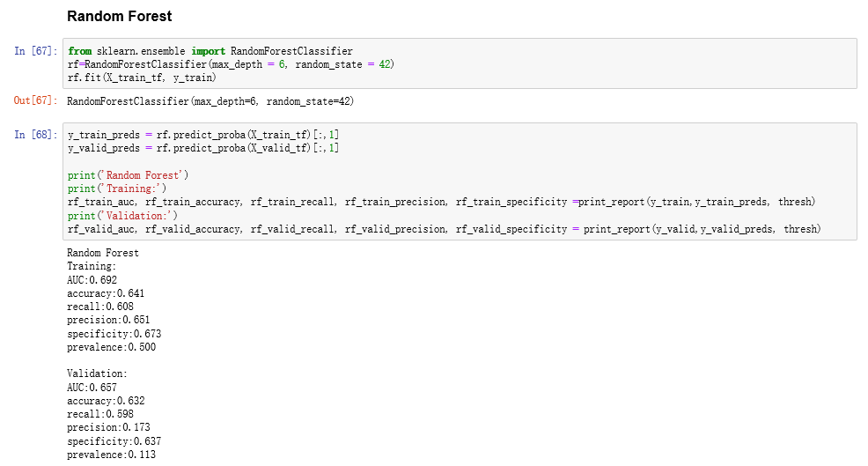The image size is (868, 466).
Task: Click print('Training:') statement
Action: pos(117,189)
